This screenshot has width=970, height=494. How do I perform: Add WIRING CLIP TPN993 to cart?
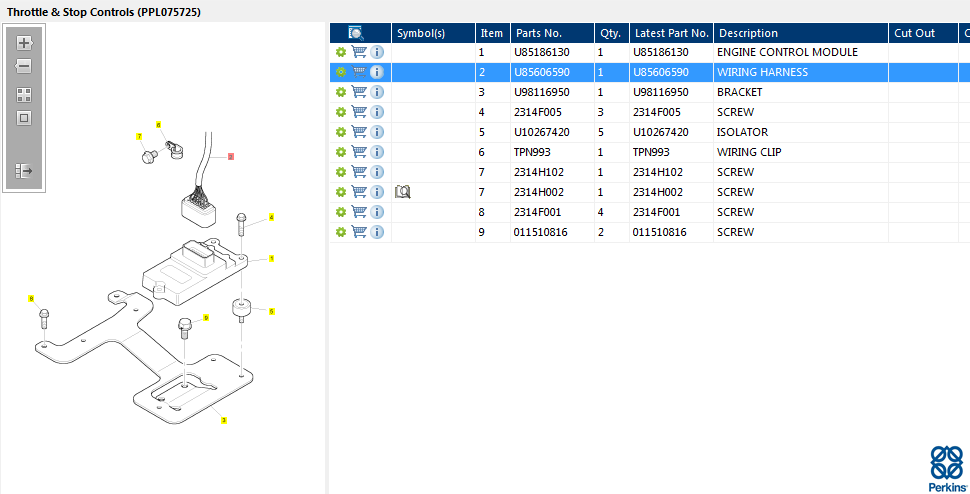(x=359, y=151)
